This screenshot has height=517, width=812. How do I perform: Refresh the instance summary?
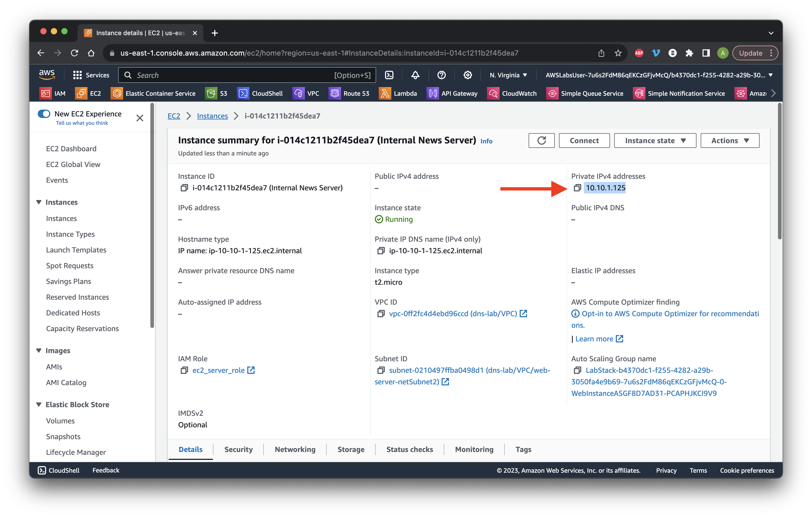point(541,140)
